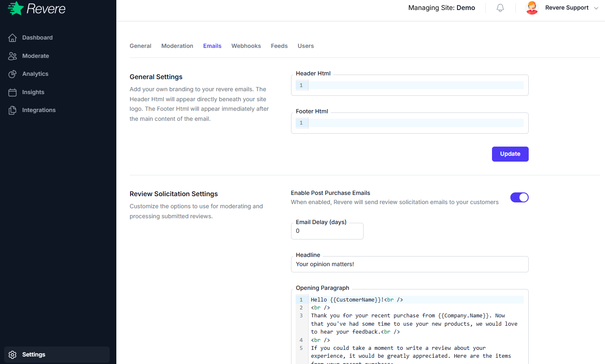Select the Moderate sidebar icon
Viewport: 605px width, 364px height.
pyautogui.click(x=13, y=55)
